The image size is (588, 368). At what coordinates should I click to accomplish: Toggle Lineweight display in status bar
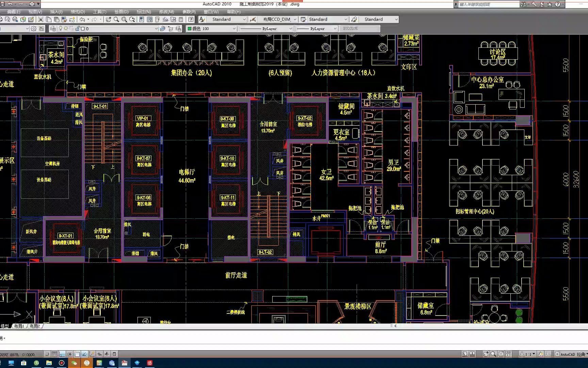(x=107, y=354)
